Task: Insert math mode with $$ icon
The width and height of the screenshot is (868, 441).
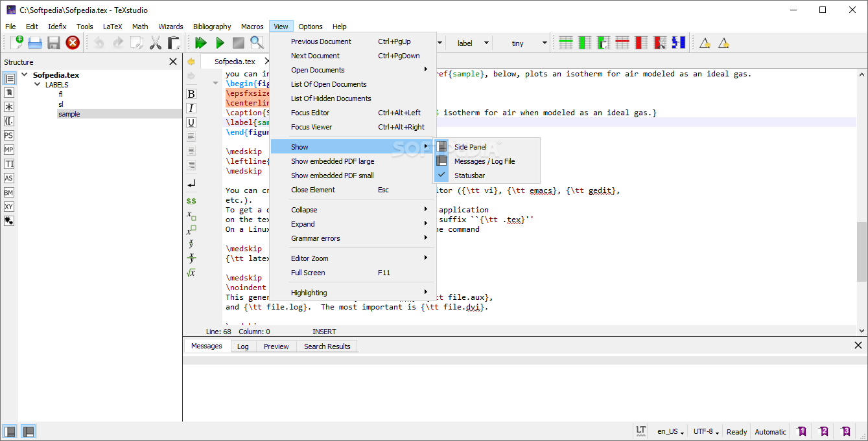Action: (191, 201)
